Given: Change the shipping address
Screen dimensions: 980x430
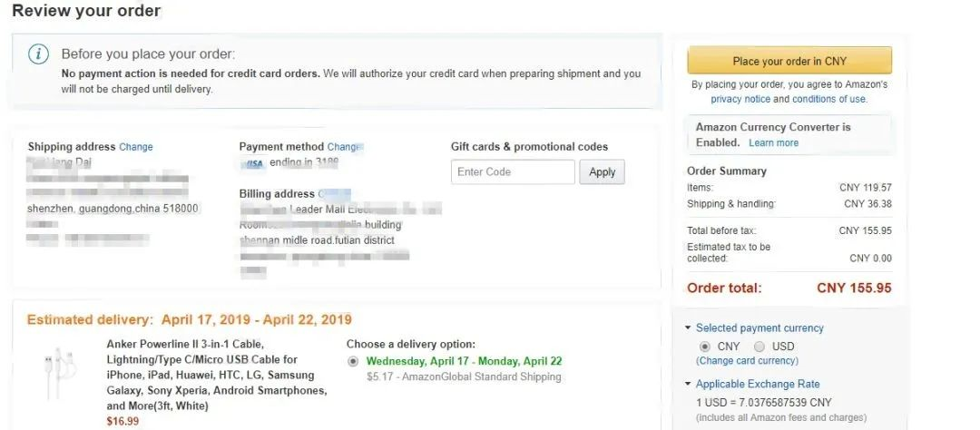Looking at the screenshot, I should (136, 147).
